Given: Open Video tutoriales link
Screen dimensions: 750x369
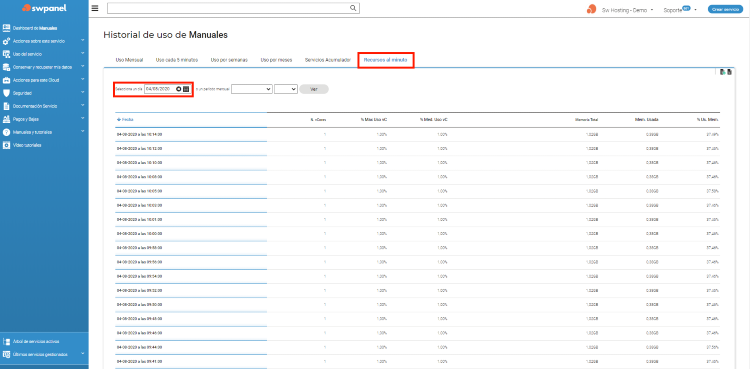Looking at the screenshot, I should pyautogui.click(x=27, y=145).
